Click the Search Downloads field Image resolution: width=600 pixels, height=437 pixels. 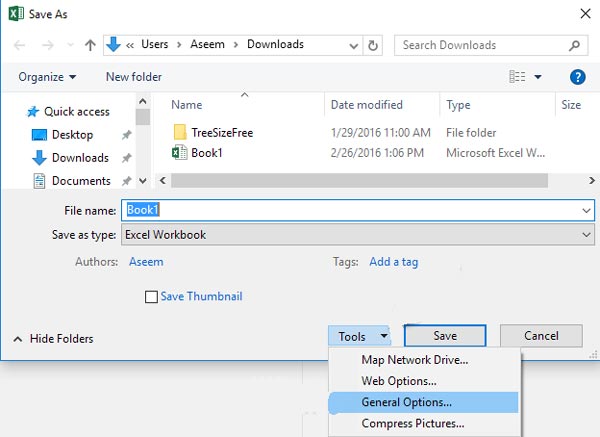click(x=491, y=45)
